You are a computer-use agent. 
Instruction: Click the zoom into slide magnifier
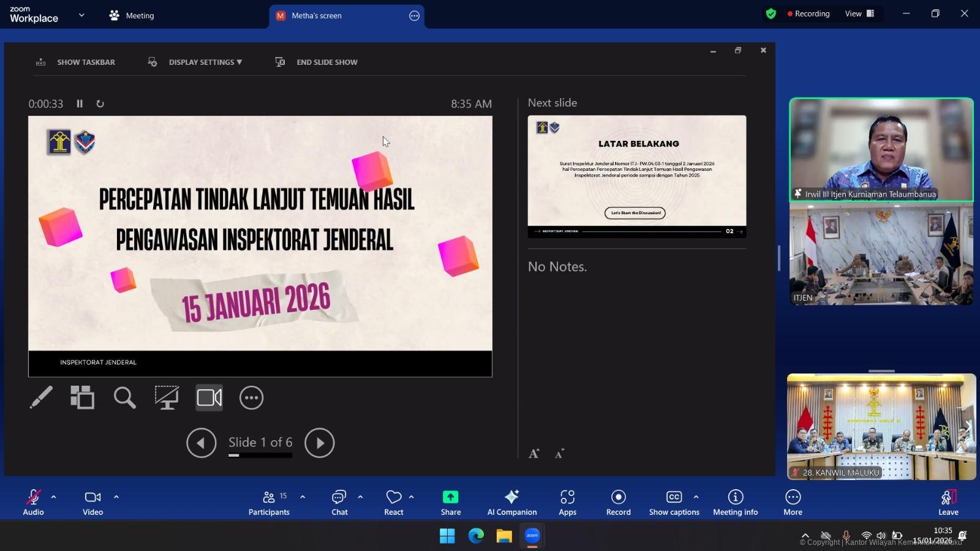124,398
